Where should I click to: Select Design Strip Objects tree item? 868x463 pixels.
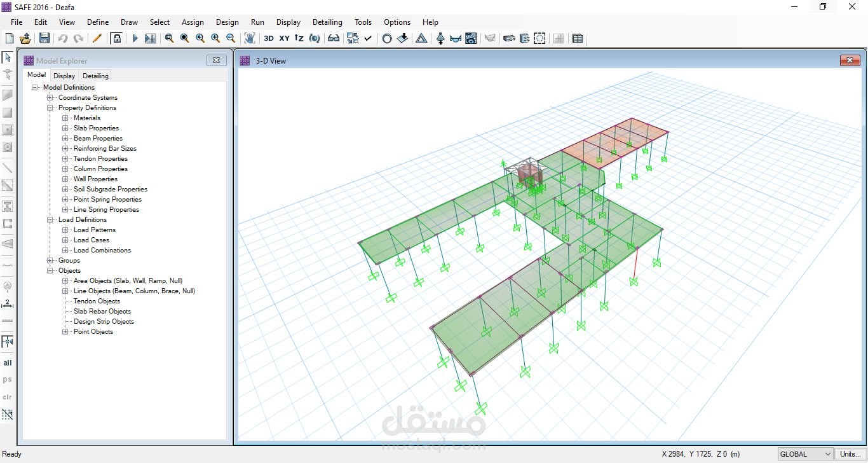coord(104,321)
